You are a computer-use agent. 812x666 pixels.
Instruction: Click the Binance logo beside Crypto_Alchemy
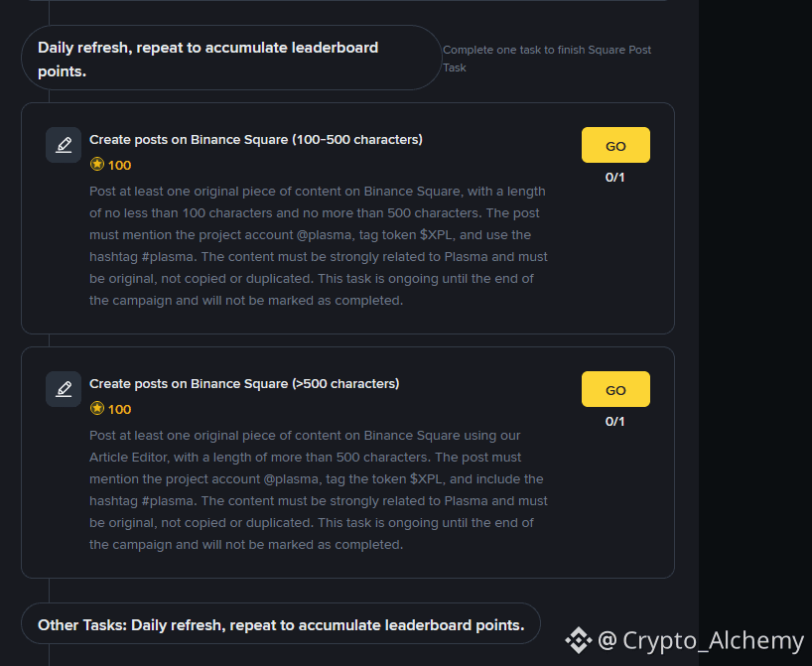578,640
